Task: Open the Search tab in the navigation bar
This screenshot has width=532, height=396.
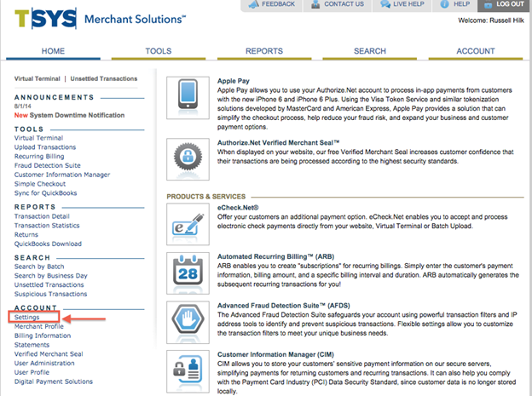Action: pos(369,51)
